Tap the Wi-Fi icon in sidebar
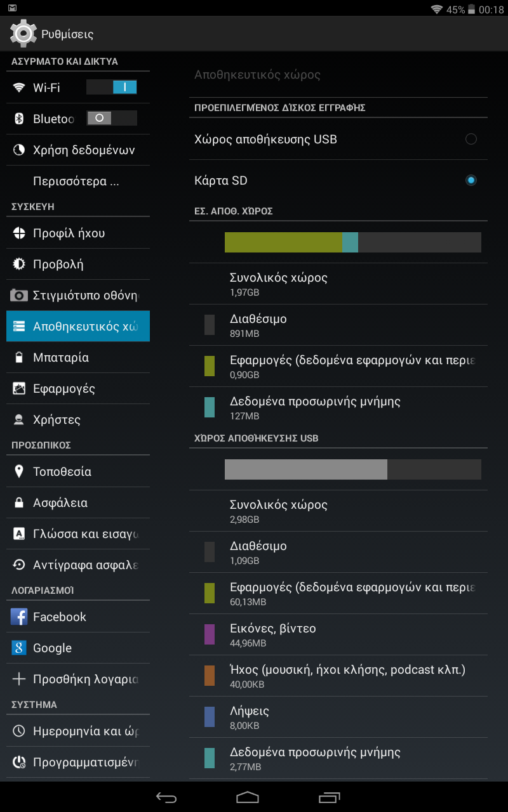This screenshot has height=812, width=508. 19,88
